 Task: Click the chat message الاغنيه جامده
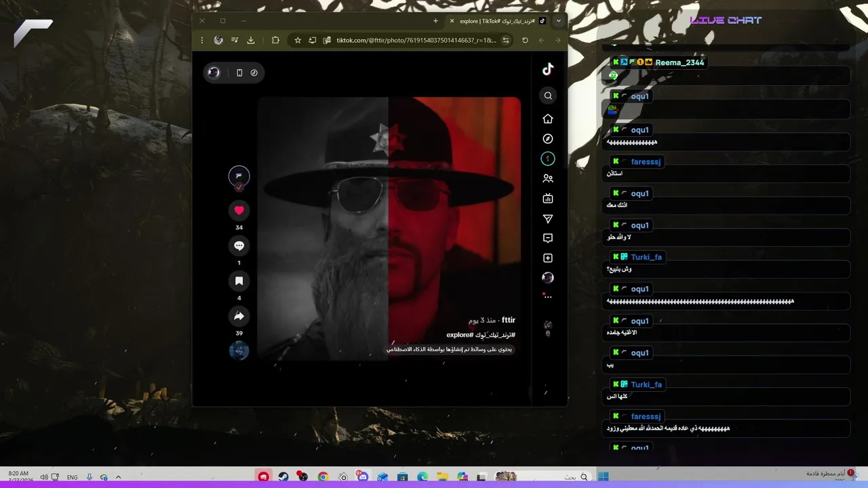[x=622, y=333]
